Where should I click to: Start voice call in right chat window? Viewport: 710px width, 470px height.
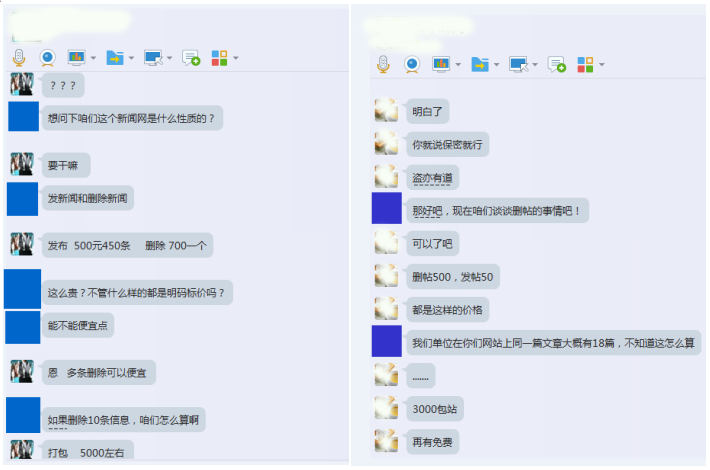383,64
